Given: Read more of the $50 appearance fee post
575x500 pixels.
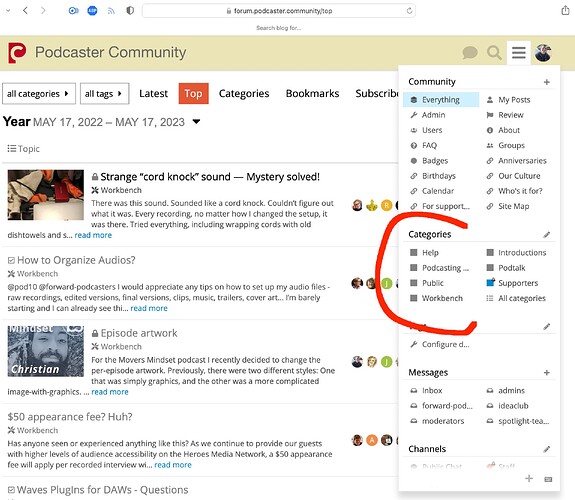Looking at the screenshot, I should (x=173, y=465).
